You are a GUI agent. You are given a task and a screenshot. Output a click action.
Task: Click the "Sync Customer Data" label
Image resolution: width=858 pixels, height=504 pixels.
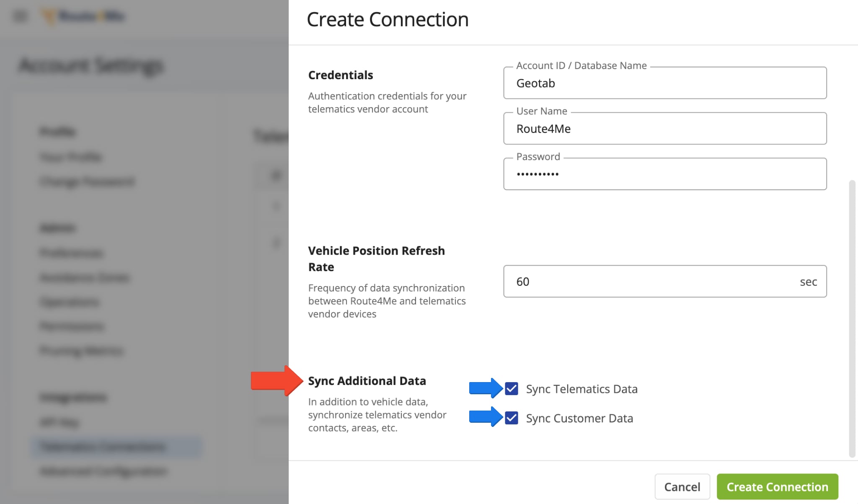pyautogui.click(x=579, y=419)
